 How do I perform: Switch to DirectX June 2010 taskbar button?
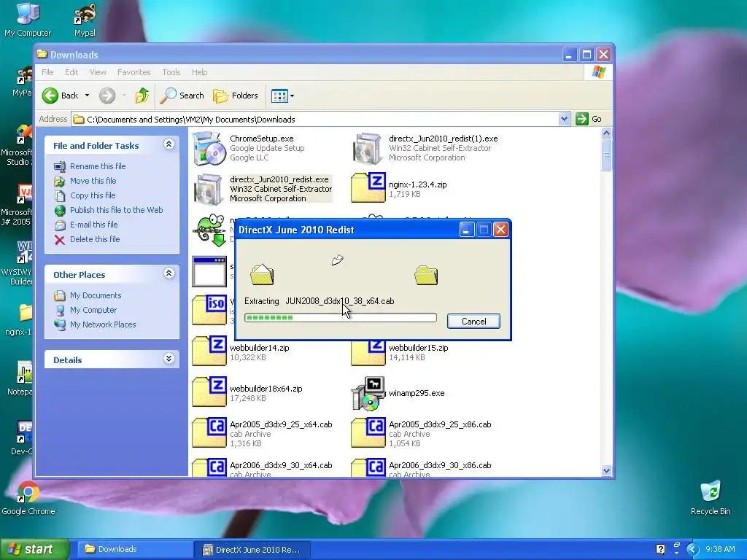(x=252, y=550)
